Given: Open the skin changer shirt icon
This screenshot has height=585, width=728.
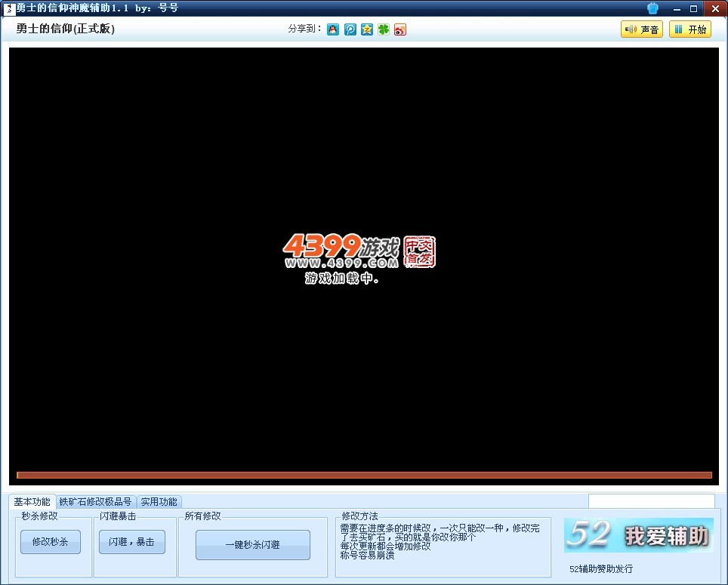Looking at the screenshot, I should (x=652, y=8).
